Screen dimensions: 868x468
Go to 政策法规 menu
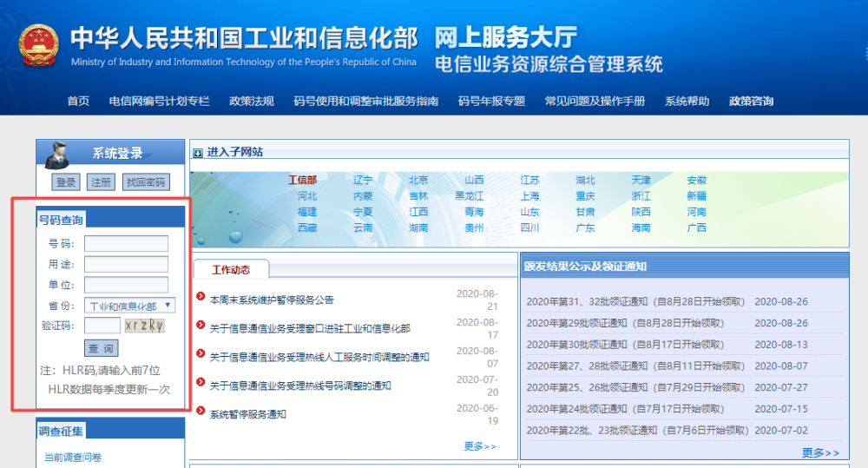pyautogui.click(x=252, y=101)
